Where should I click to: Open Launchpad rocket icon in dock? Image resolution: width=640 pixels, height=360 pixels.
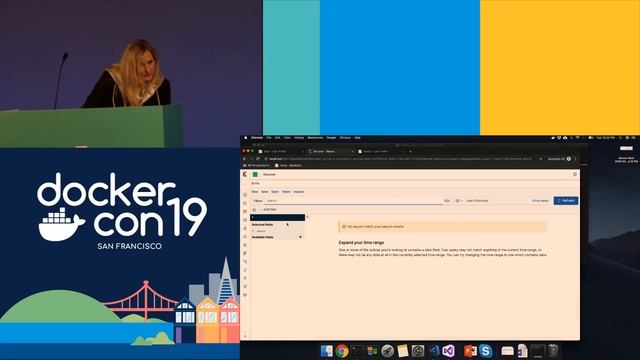click(387, 351)
